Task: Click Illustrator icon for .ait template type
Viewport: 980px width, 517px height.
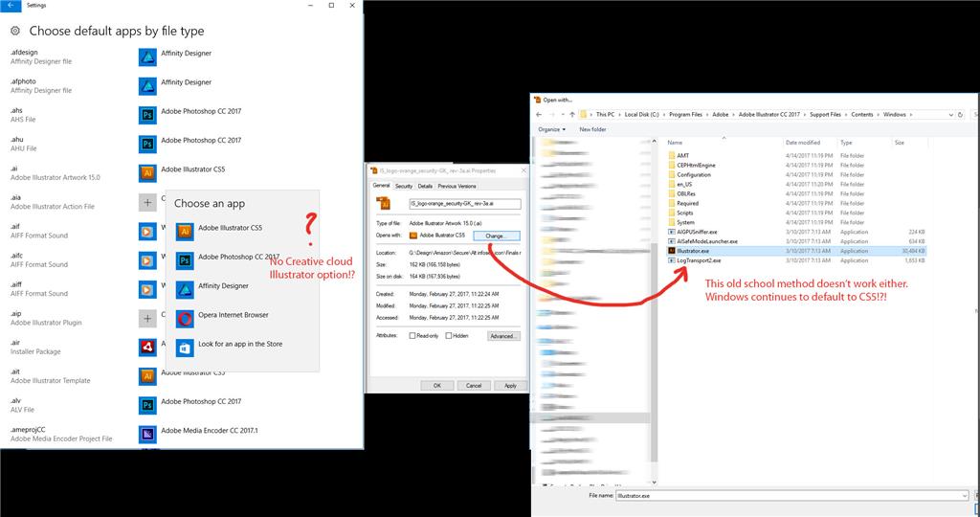Action: click(x=147, y=376)
